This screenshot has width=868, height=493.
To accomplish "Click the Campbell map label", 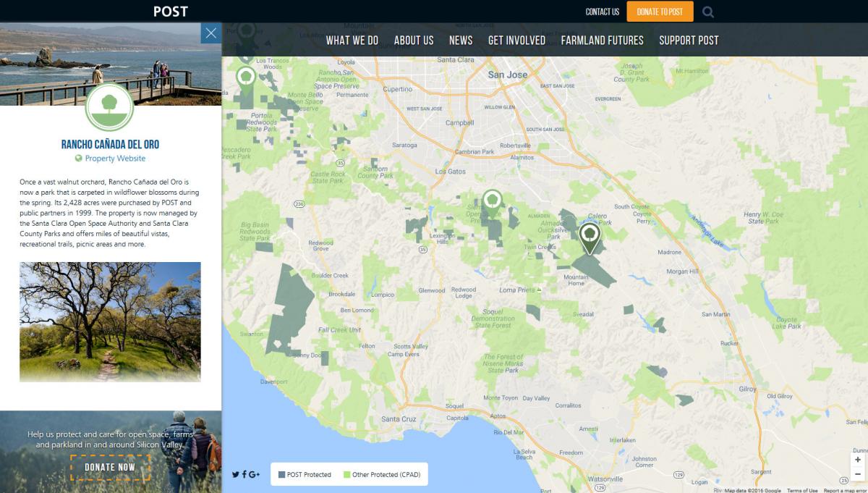I will pos(459,123).
